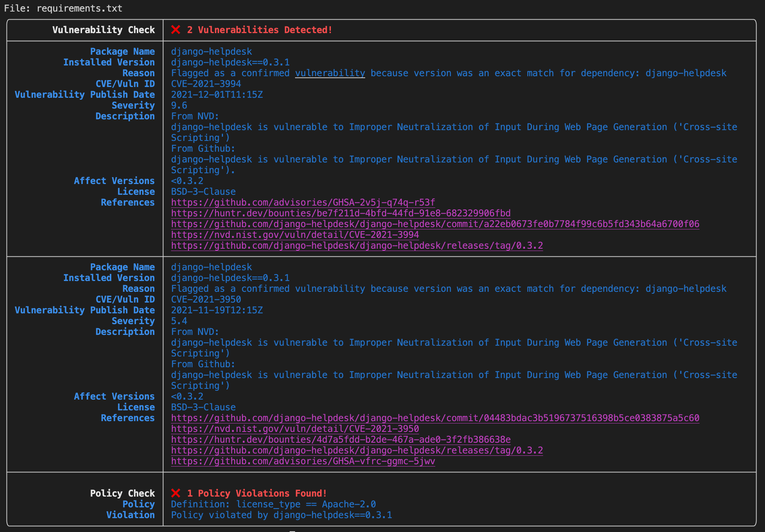Screen dimensions: 765x532
Task: Click the underlined word vulnerability in Reason
Action: click(x=330, y=73)
